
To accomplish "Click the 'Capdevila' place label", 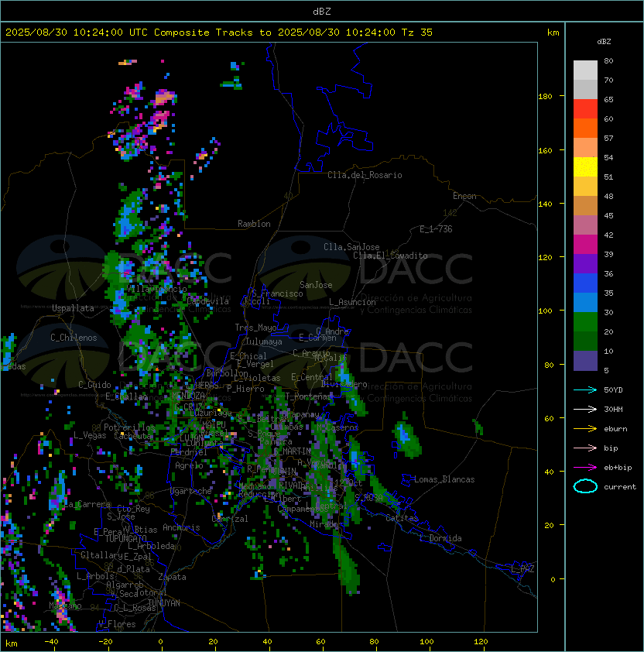I will click(208, 301).
